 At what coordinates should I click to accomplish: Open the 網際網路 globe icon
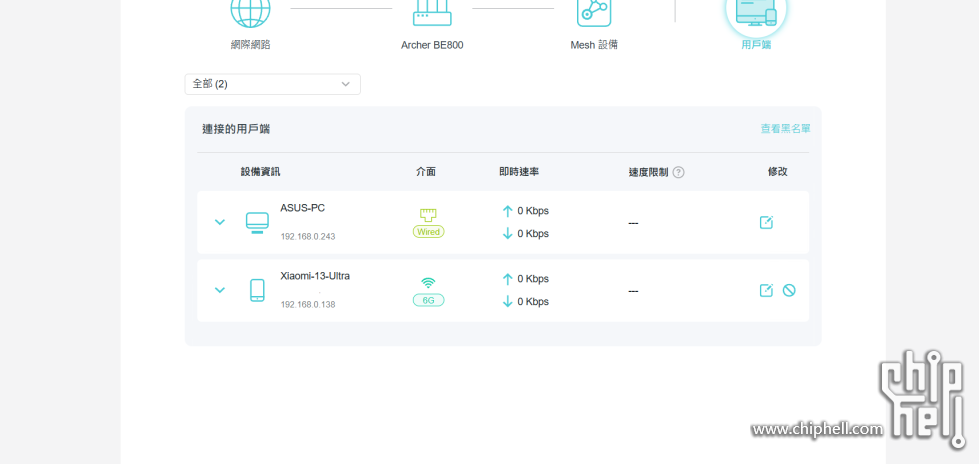tap(250, 12)
